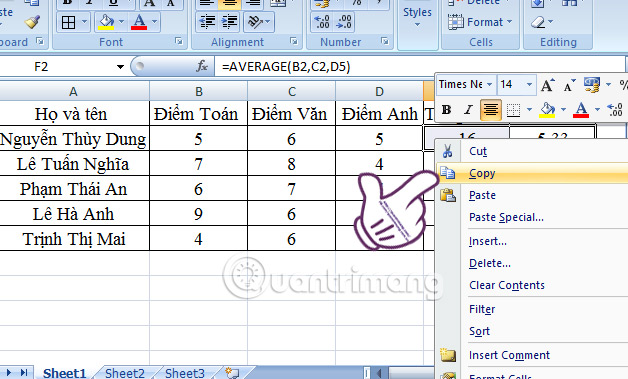This screenshot has width=628, height=379.
Task: Click the Clear eraser icon in Editing
Action: [x=538, y=22]
